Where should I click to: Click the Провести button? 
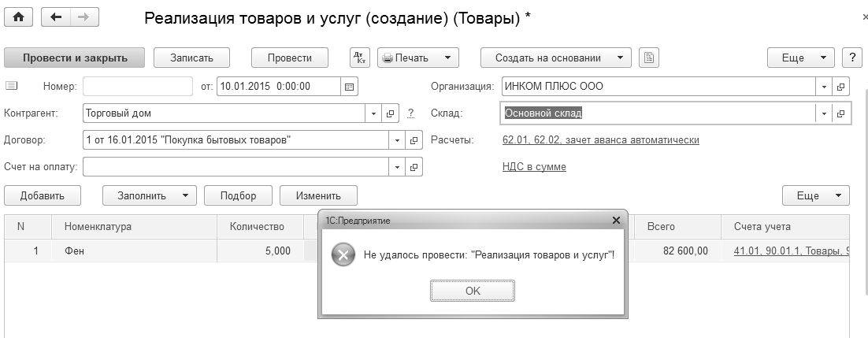[290, 58]
